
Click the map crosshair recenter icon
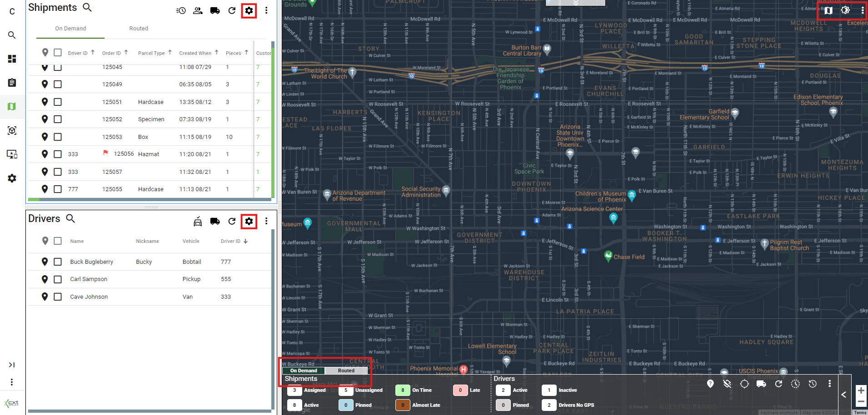coord(744,384)
